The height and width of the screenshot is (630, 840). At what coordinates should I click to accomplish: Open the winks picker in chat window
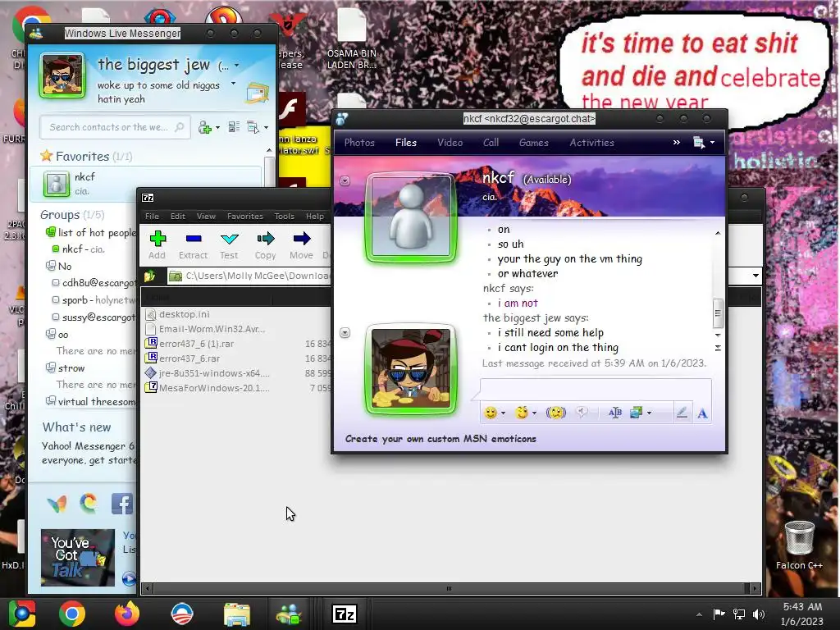[522, 413]
